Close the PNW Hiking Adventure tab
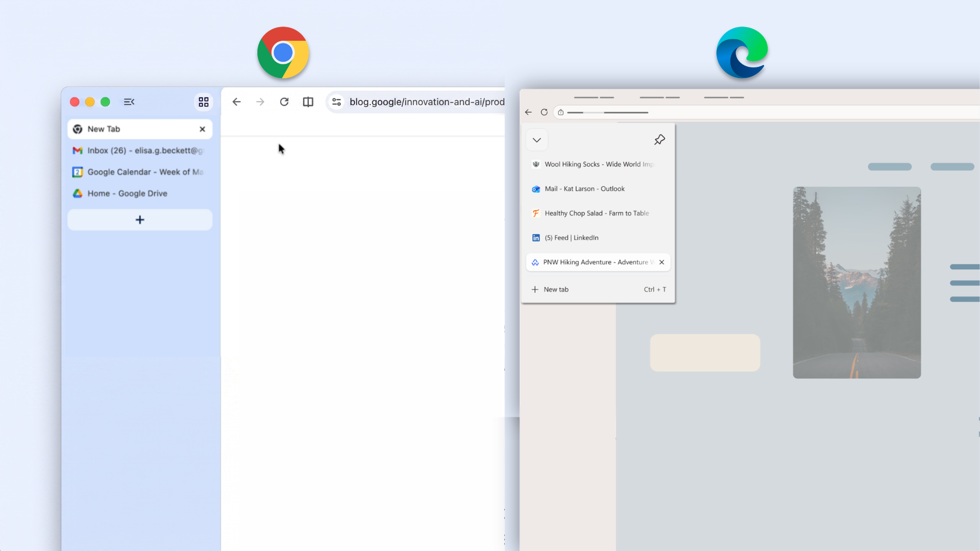Image resolution: width=980 pixels, height=551 pixels. (x=661, y=262)
